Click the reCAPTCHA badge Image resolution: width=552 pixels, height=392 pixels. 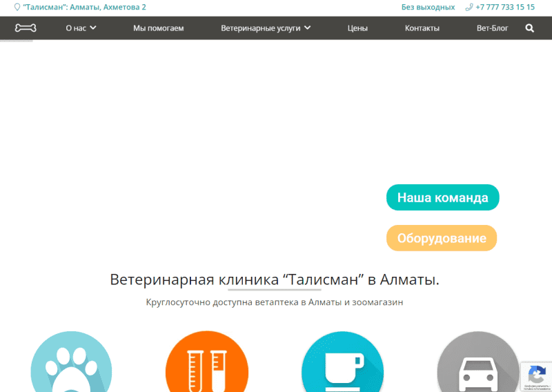coord(536,376)
